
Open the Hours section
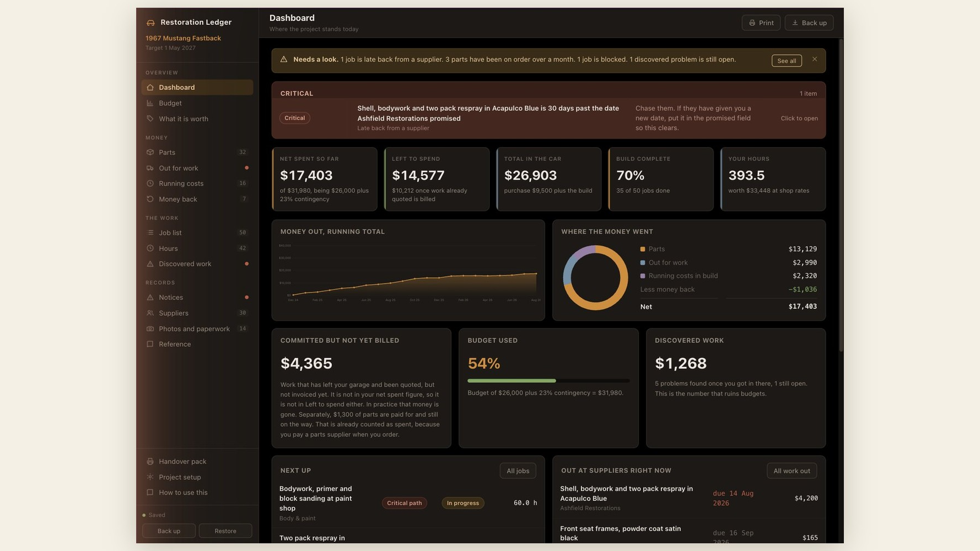[x=197, y=249]
